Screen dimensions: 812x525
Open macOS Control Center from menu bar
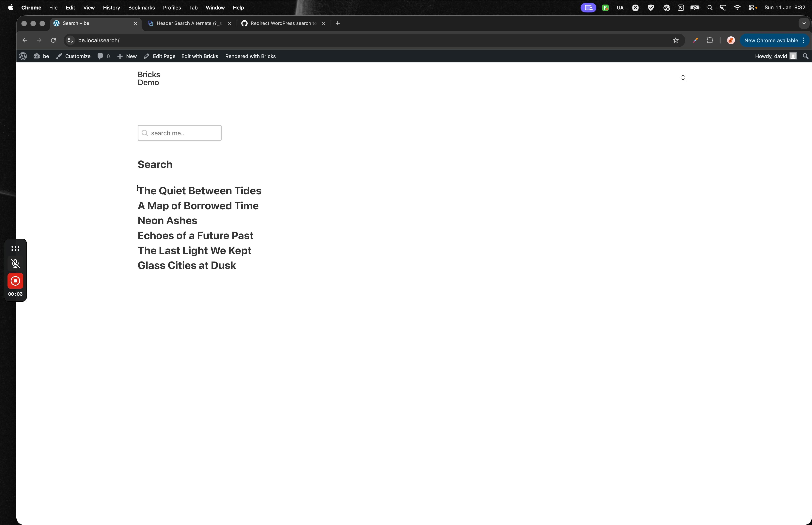click(751, 8)
